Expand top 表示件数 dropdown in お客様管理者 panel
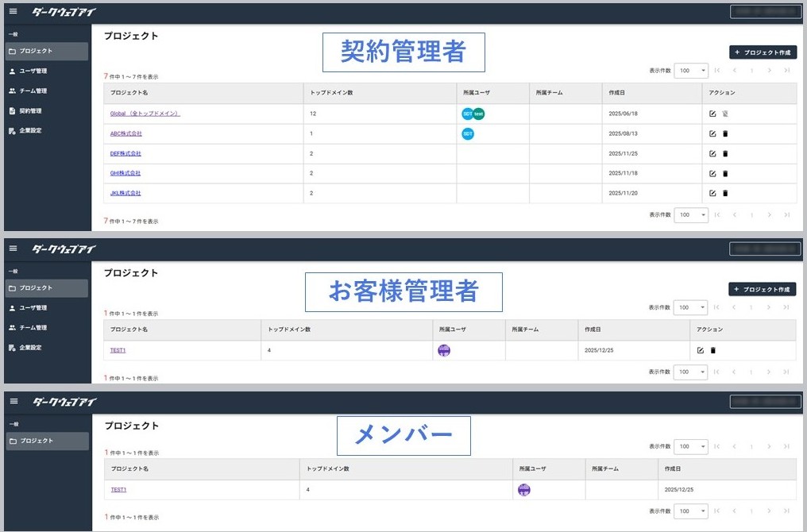Viewport: 807px width, 532px height. tap(690, 307)
